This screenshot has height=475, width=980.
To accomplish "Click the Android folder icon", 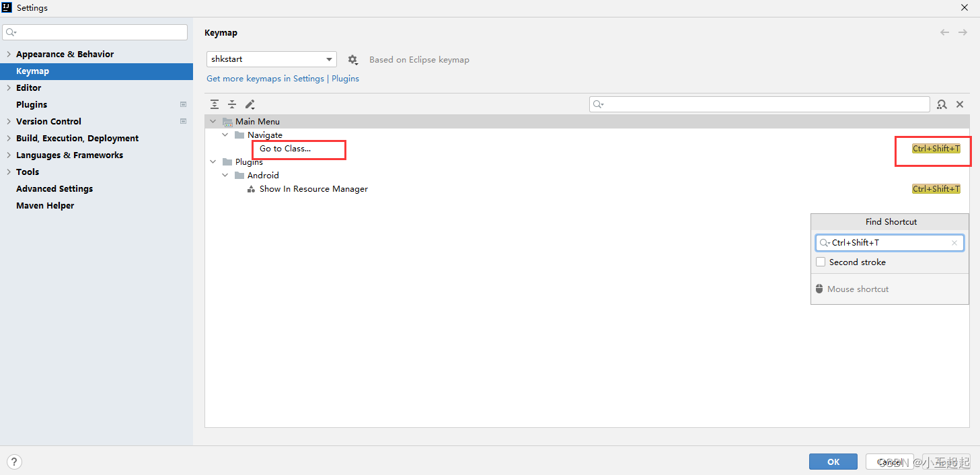I will click(239, 176).
